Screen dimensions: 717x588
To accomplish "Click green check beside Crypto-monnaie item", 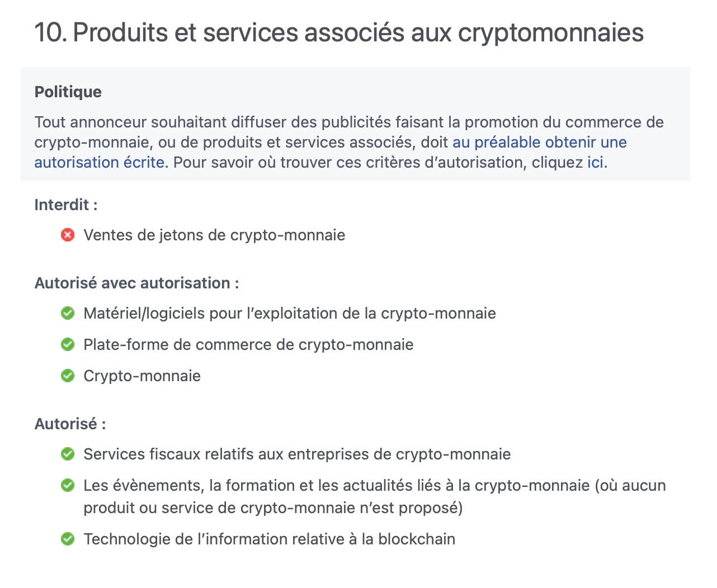I will point(68,376).
